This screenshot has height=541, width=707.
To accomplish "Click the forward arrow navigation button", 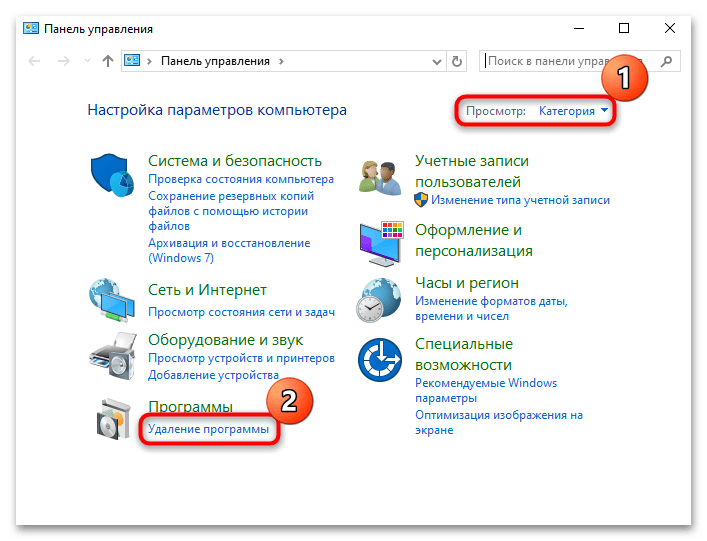I will click(x=64, y=61).
